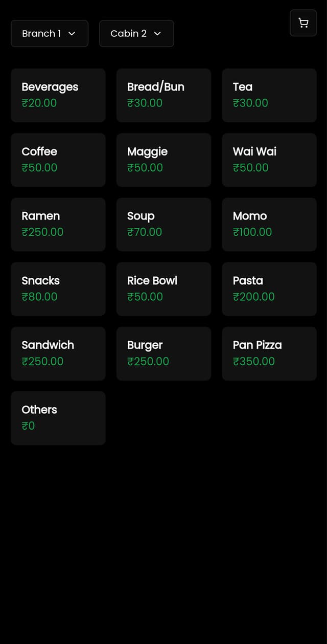Screen dimensions: 327x644
Task: Select the Sandwich item
Action: (x=58, y=353)
